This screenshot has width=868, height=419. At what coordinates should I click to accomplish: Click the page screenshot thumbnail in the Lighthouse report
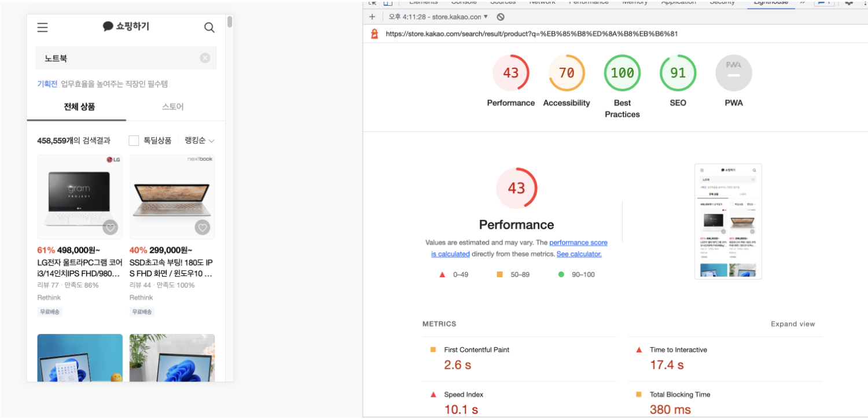(728, 221)
